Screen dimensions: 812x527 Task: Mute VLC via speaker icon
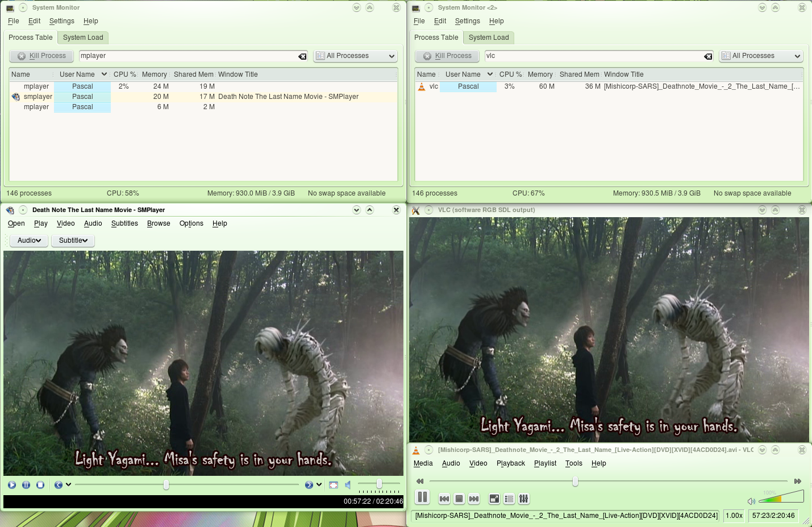pyautogui.click(x=751, y=501)
